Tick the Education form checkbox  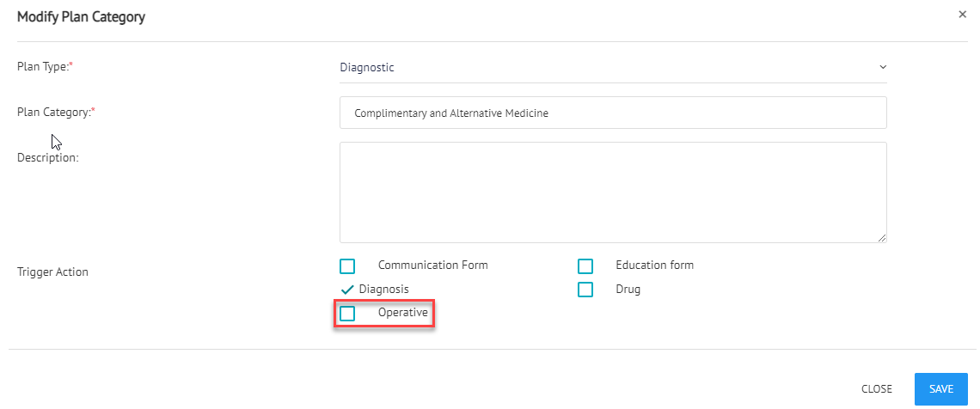point(585,266)
